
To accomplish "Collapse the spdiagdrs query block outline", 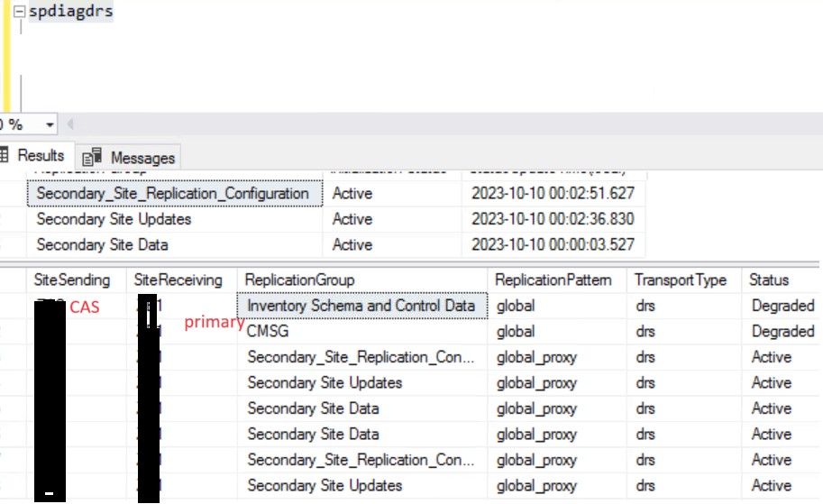I will point(19,12).
